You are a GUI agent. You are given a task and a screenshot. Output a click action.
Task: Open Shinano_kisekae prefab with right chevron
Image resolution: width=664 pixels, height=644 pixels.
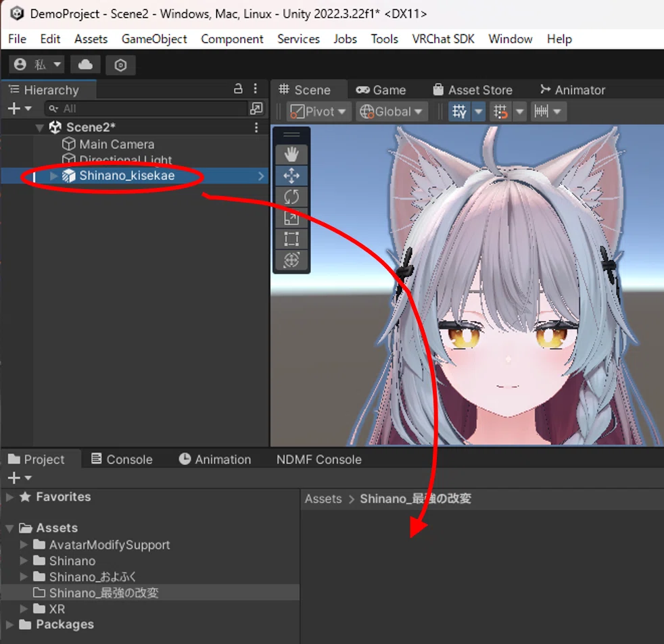coord(261,176)
